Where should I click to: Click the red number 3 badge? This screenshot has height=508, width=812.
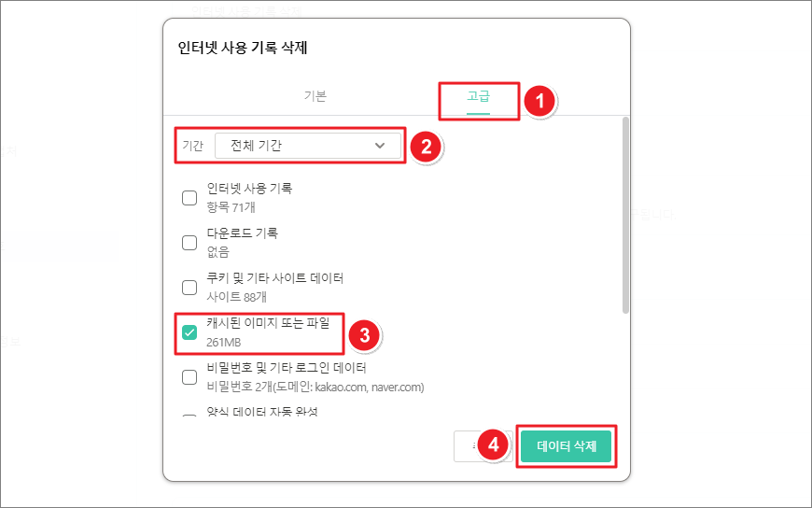coord(365,333)
